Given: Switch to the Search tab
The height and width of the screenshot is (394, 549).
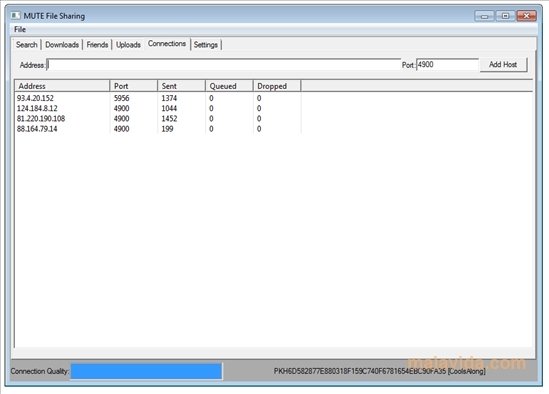Looking at the screenshot, I should 27,45.
